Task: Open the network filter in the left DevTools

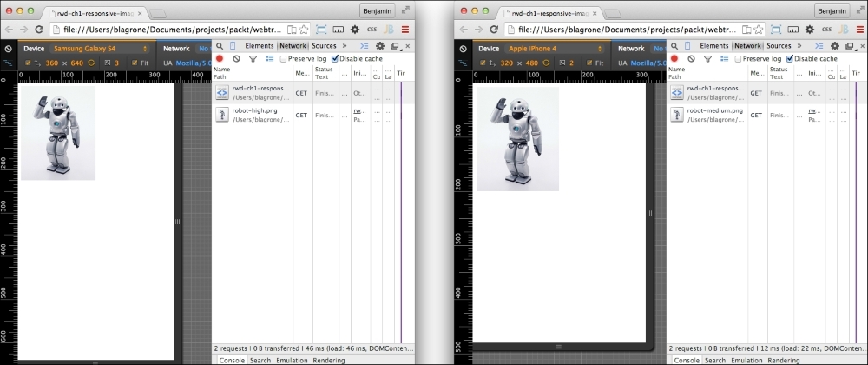Action: coord(253,58)
